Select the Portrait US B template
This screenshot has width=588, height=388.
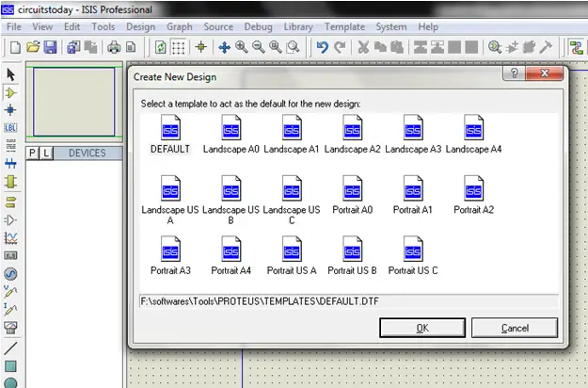tap(352, 255)
